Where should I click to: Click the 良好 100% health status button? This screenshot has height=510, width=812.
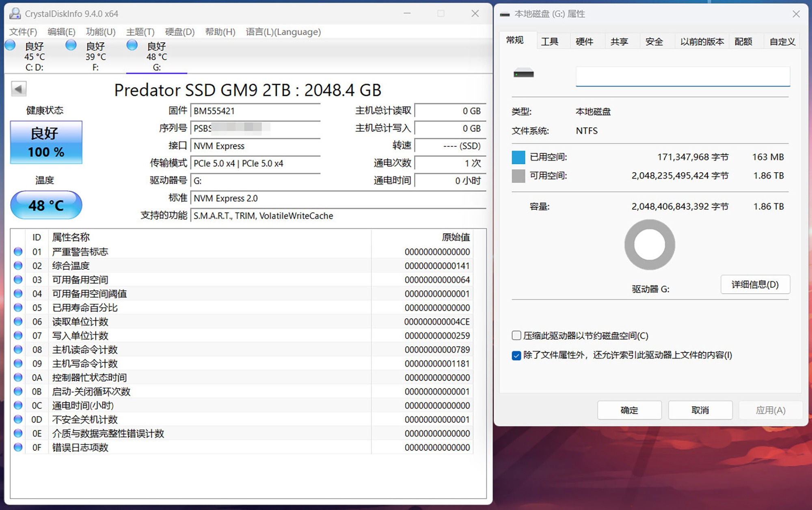pos(46,142)
